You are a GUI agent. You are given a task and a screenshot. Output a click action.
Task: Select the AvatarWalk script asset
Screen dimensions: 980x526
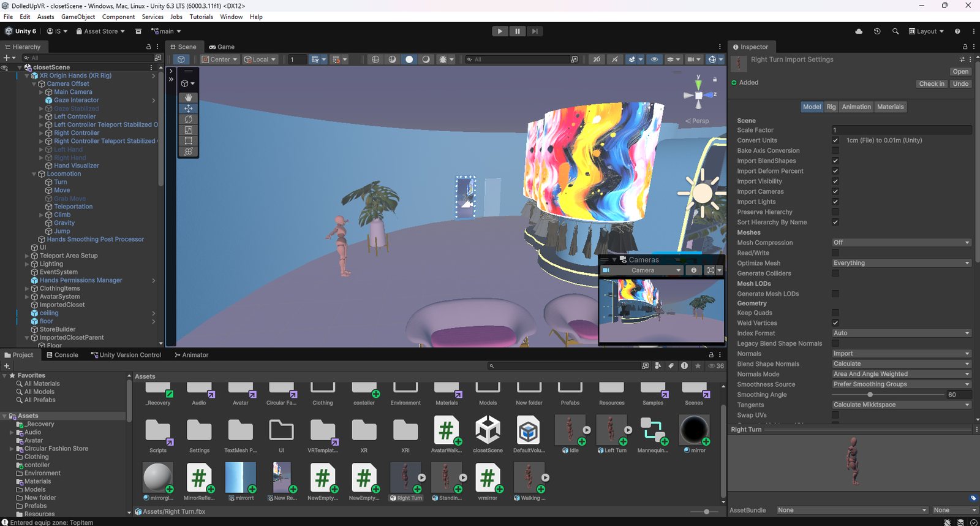[447, 434]
